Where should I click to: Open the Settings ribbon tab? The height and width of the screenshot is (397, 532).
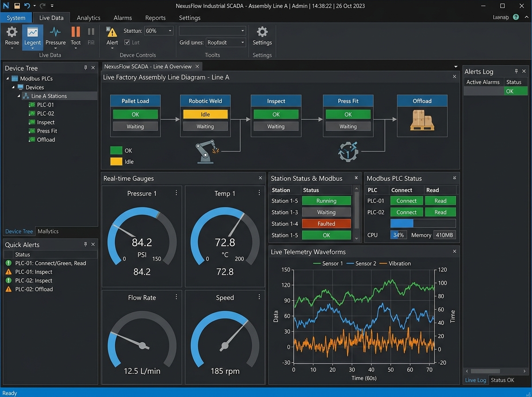pyautogui.click(x=190, y=18)
